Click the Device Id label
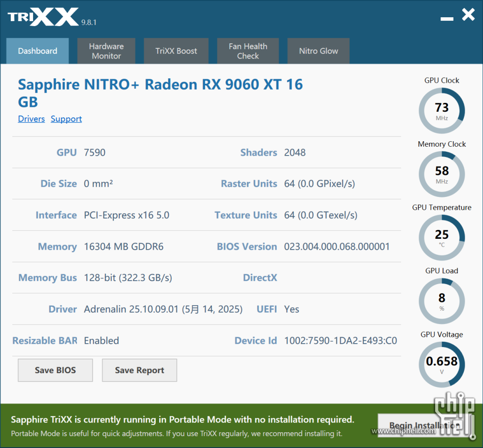The width and height of the screenshot is (483, 448). point(256,341)
